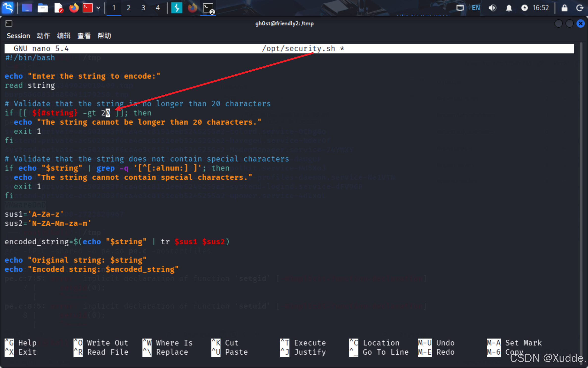The image size is (588, 368).
Task: Click the log out button icon
Action: [580, 8]
